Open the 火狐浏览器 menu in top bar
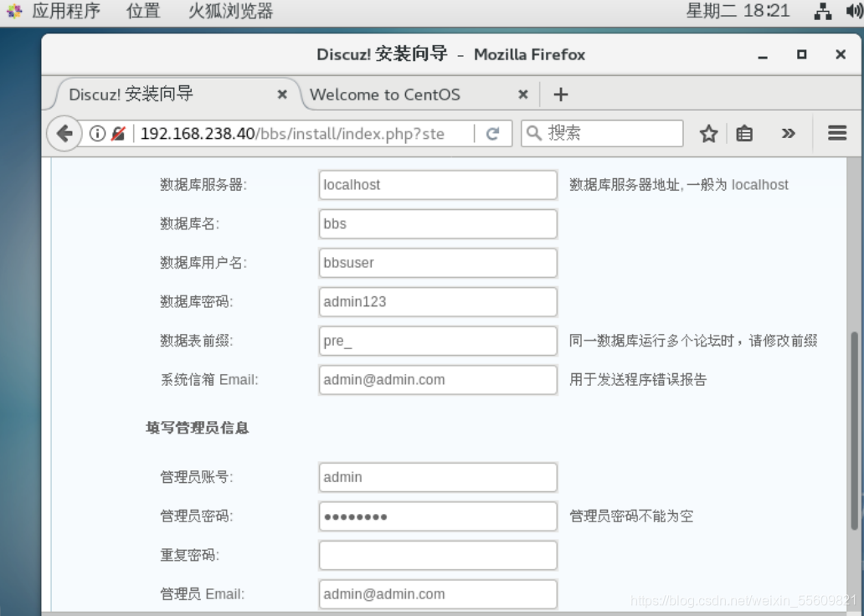Screen dimensions: 864x616 (x=230, y=11)
